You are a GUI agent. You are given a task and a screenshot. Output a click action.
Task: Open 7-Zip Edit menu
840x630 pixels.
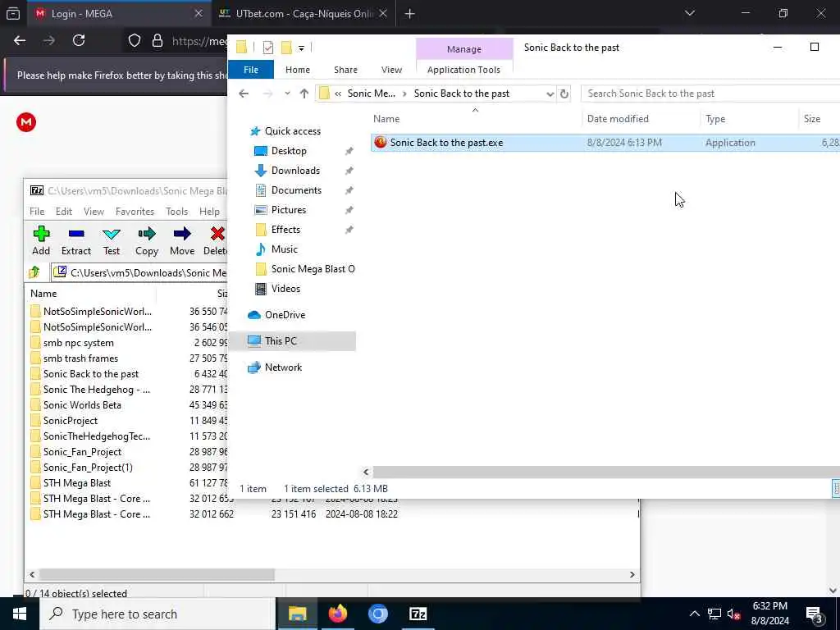(x=64, y=212)
